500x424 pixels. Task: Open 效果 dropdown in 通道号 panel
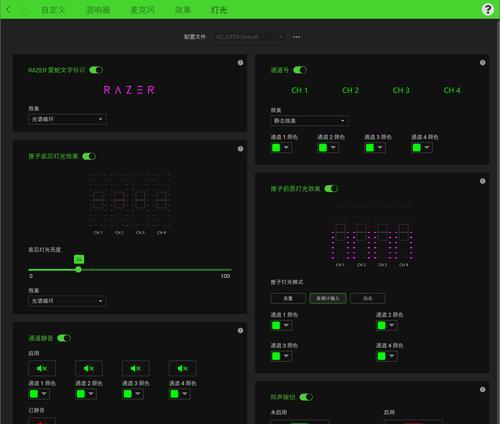(x=309, y=121)
